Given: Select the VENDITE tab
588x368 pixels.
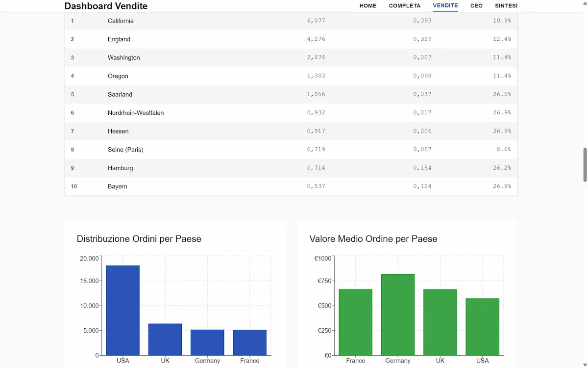Looking at the screenshot, I should (445, 6).
